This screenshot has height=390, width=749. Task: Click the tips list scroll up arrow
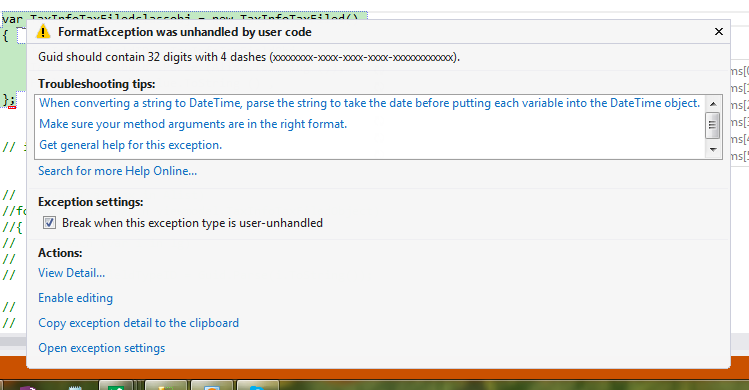pyautogui.click(x=713, y=104)
